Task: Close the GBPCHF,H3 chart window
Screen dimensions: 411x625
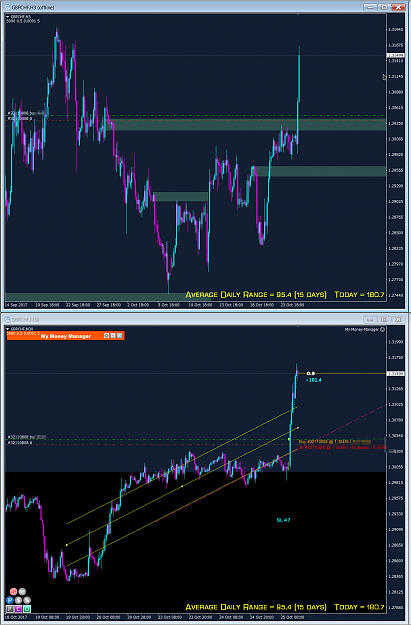Action: (398, 7)
